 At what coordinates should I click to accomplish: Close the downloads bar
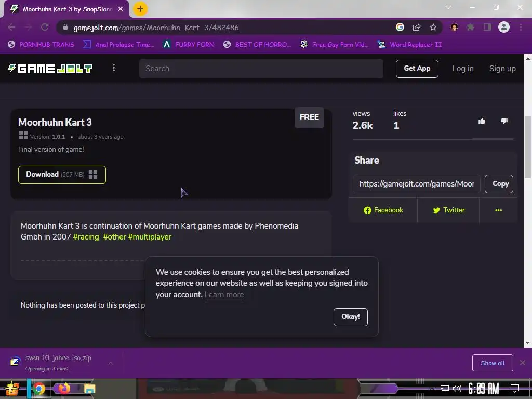pyautogui.click(x=523, y=363)
